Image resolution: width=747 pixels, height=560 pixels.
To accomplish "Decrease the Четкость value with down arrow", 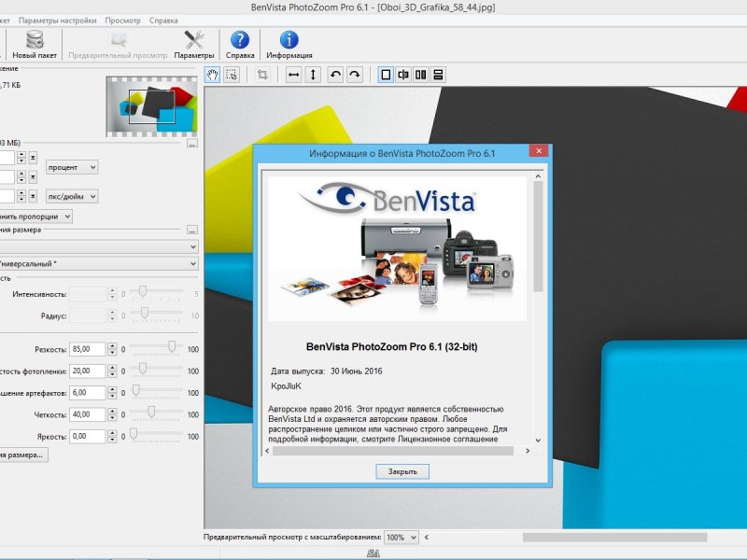I will pos(112,418).
